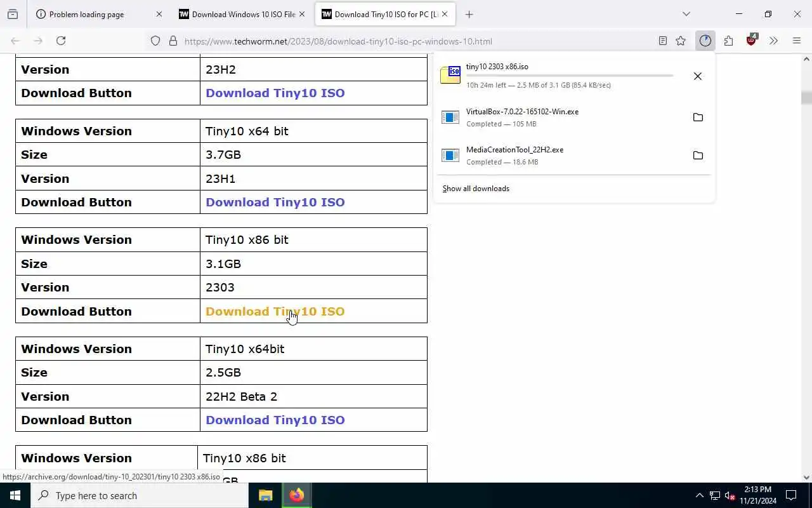The height and width of the screenshot is (508, 812).
Task: Download Tiny10 ISO for version 23H2
Action: pyautogui.click(x=275, y=93)
